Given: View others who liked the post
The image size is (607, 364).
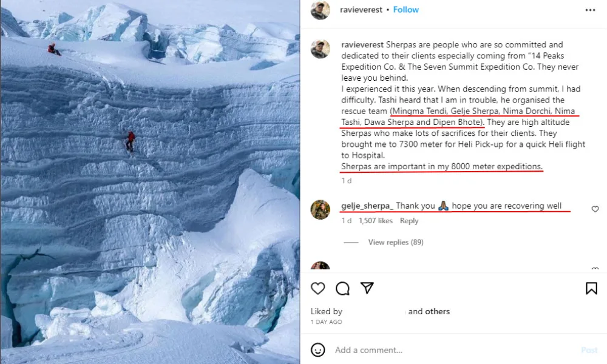Looking at the screenshot, I should (x=437, y=311).
